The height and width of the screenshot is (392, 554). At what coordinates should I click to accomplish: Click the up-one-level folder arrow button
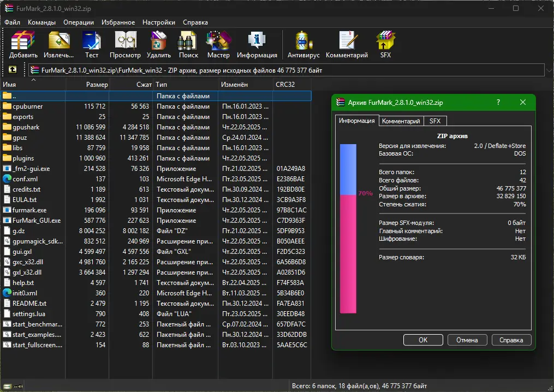[13, 70]
